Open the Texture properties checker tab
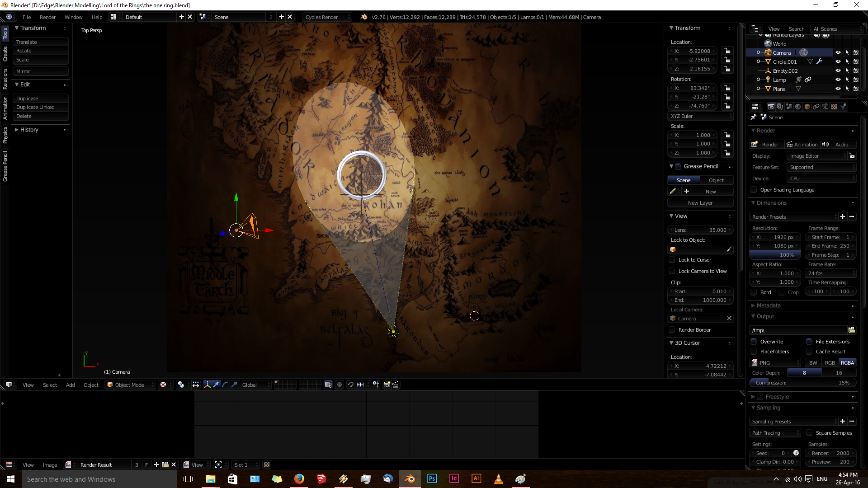868x488 pixels. pos(834,107)
